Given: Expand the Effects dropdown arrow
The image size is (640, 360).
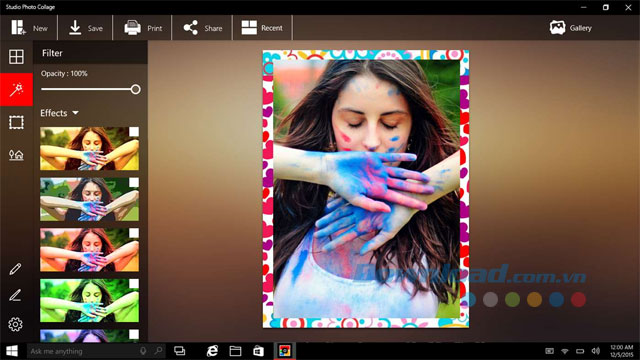Looking at the screenshot, I should (x=76, y=113).
